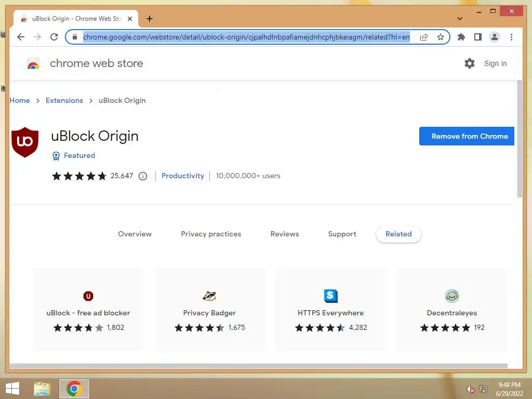Click the Featured ribbon icon
The height and width of the screenshot is (399, 532).
coord(56,156)
